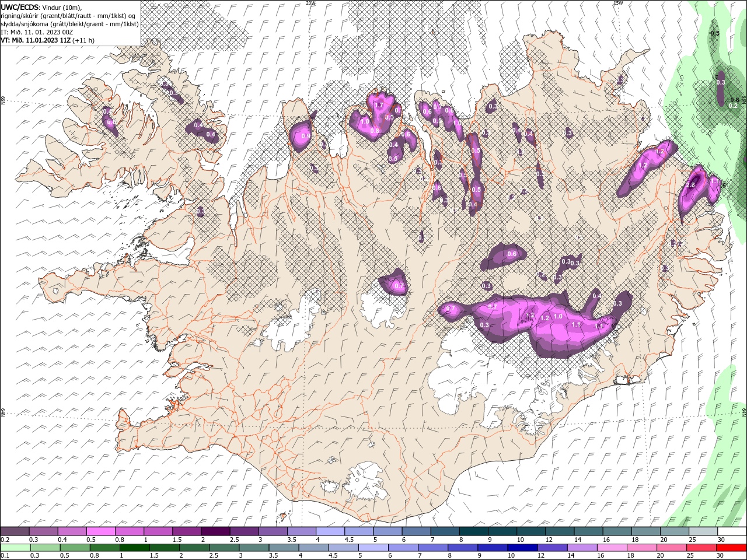Pick the snow scale swatch starting at 0.3
This screenshot has height=560, width=747.
pos(43,531)
